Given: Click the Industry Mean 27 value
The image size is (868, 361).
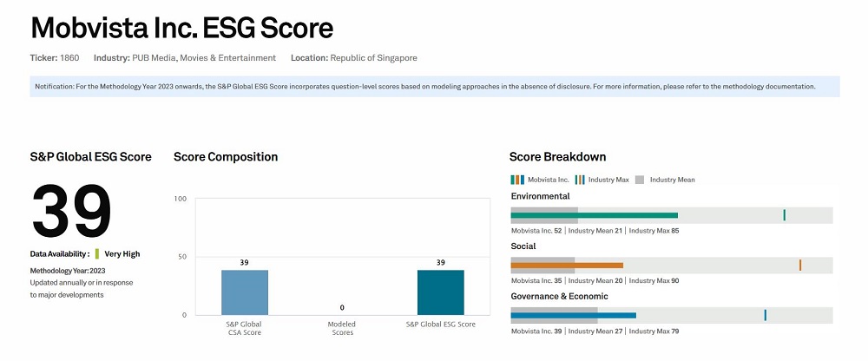Looking at the screenshot, I should [x=595, y=331].
